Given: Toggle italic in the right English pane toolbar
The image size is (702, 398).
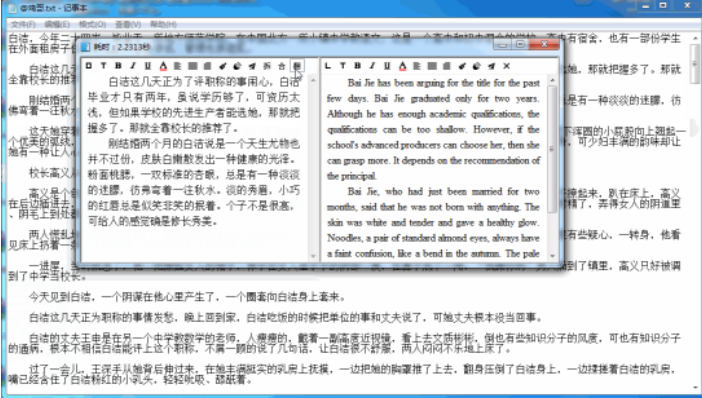Looking at the screenshot, I should coord(372,66).
